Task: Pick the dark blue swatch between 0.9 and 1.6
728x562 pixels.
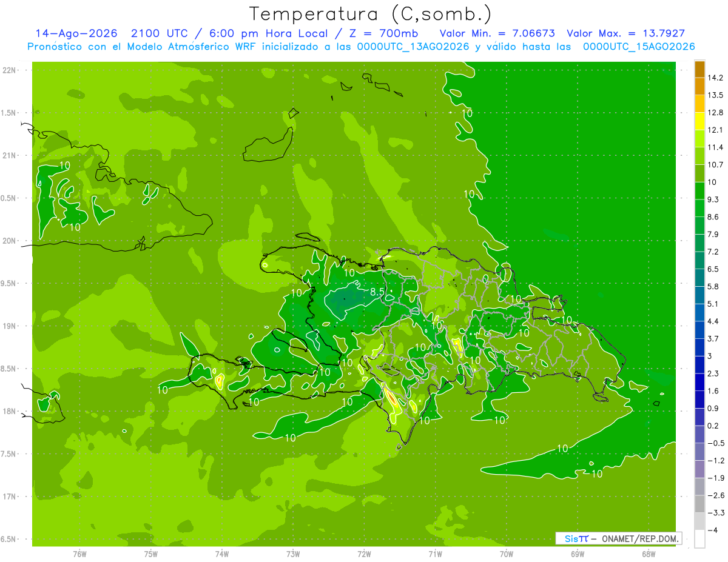Action: click(x=699, y=400)
